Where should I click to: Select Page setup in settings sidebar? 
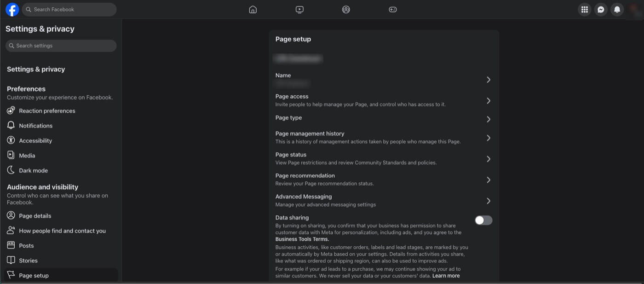[61, 275]
